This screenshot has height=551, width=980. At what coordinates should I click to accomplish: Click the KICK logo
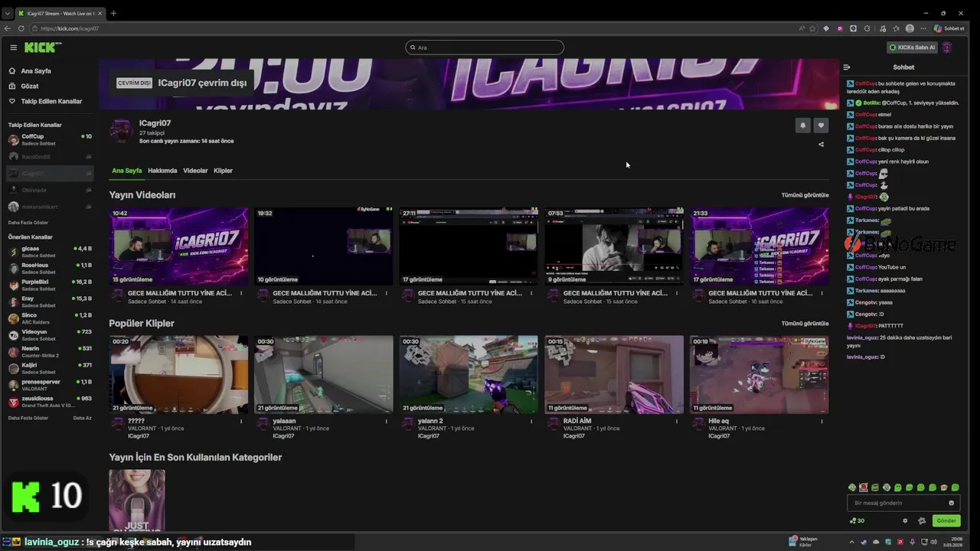[42, 47]
